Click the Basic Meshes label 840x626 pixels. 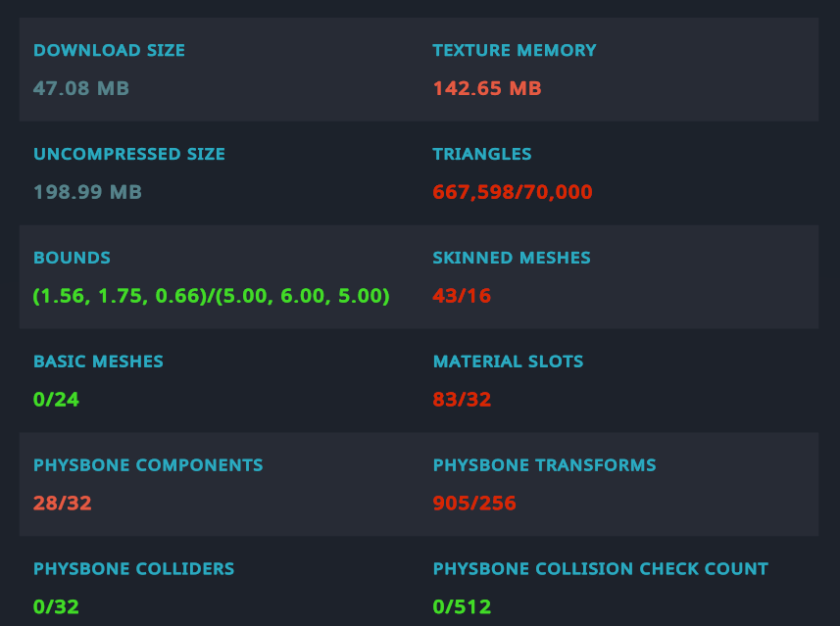(x=98, y=361)
